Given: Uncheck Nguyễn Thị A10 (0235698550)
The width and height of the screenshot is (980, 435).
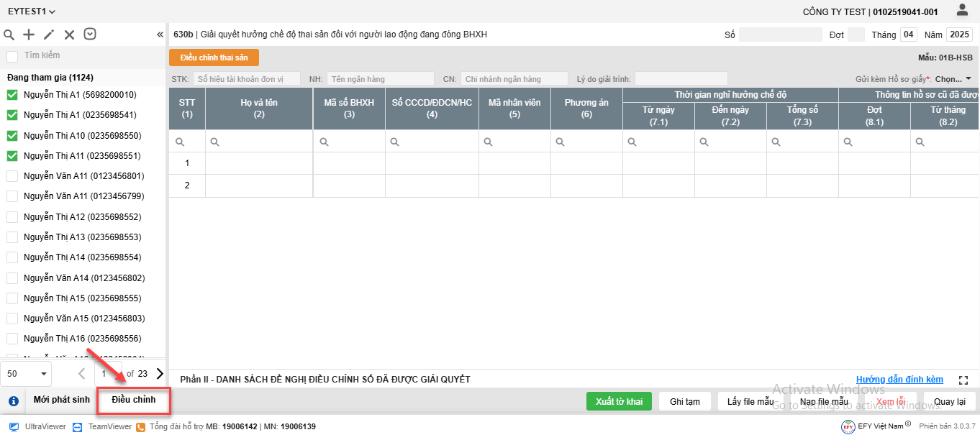Looking at the screenshot, I should click(x=12, y=135).
